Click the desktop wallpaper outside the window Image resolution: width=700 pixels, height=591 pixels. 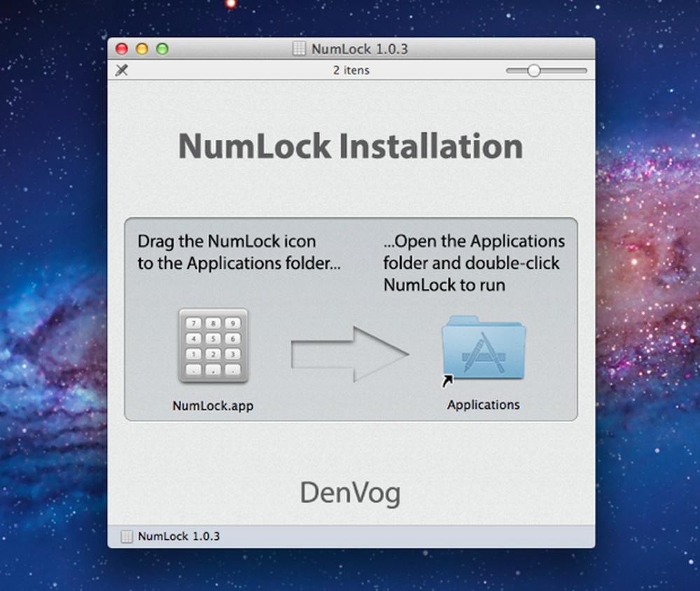(49, 280)
